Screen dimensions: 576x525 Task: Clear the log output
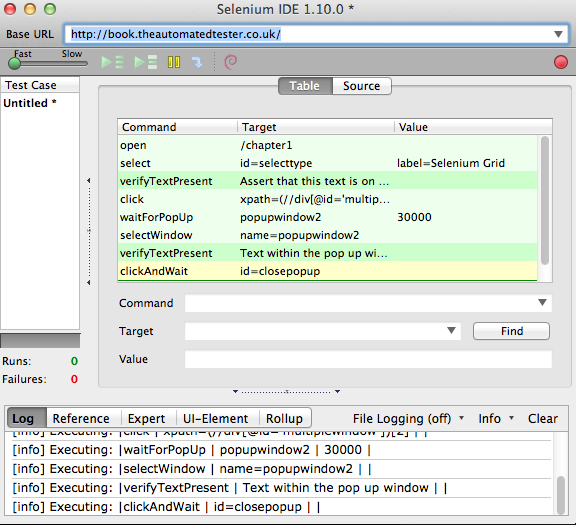543,418
